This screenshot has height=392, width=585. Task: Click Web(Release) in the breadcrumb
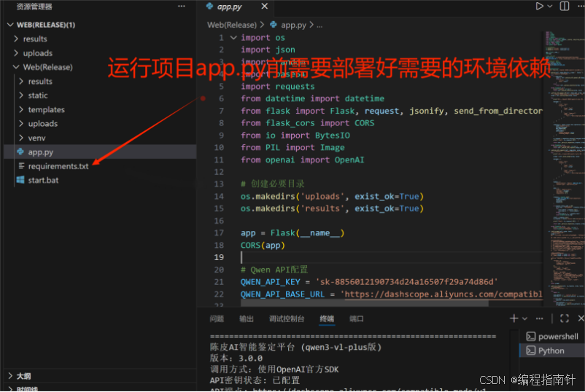coord(232,25)
